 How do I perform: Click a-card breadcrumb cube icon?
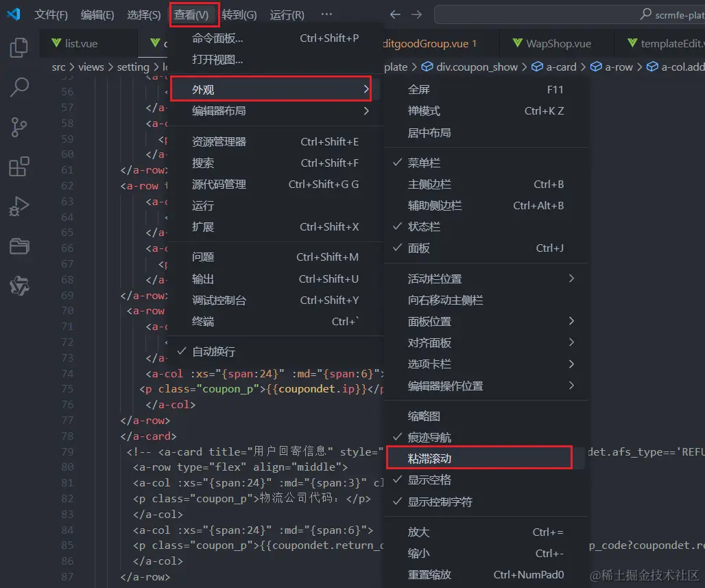click(537, 67)
